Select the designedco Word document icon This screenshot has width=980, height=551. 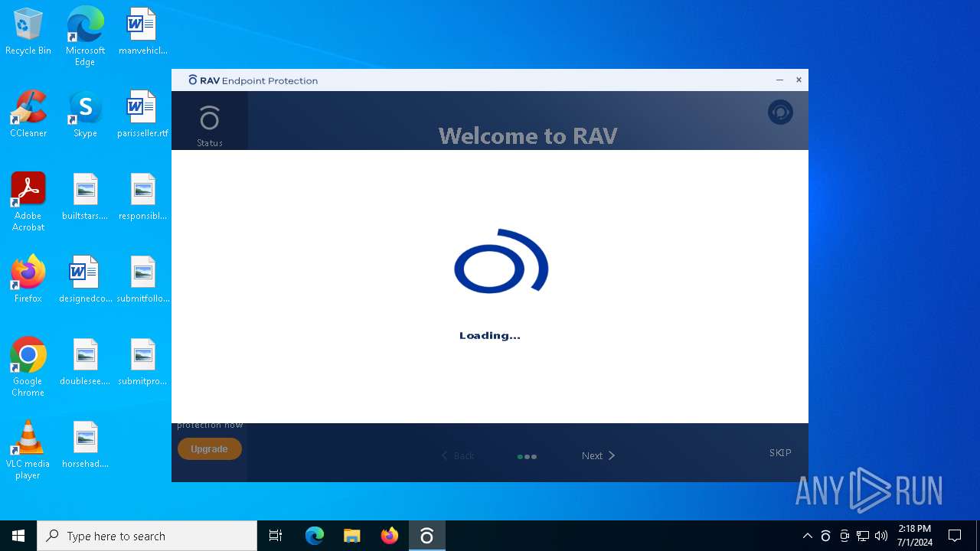[85, 279]
